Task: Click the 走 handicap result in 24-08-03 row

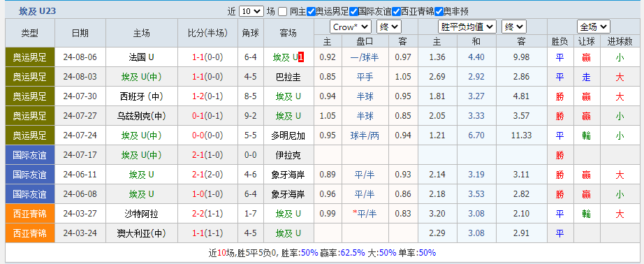Action: click(x=586, y=77)
